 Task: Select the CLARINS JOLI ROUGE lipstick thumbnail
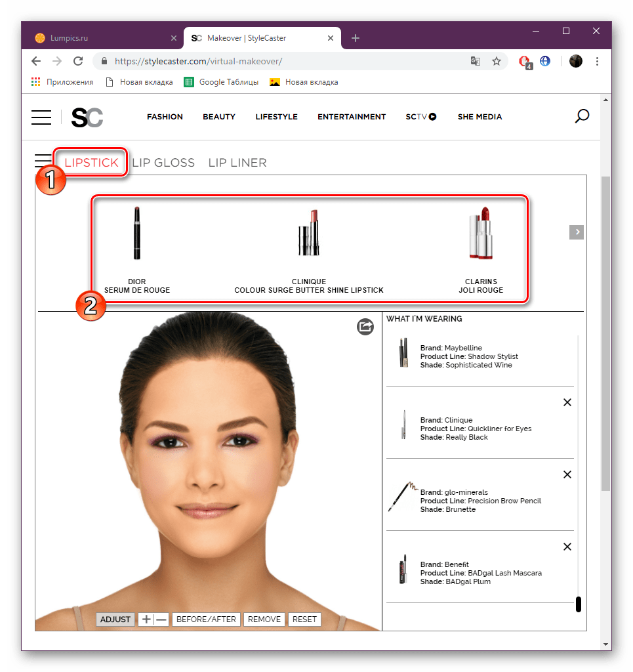[481, 233]
